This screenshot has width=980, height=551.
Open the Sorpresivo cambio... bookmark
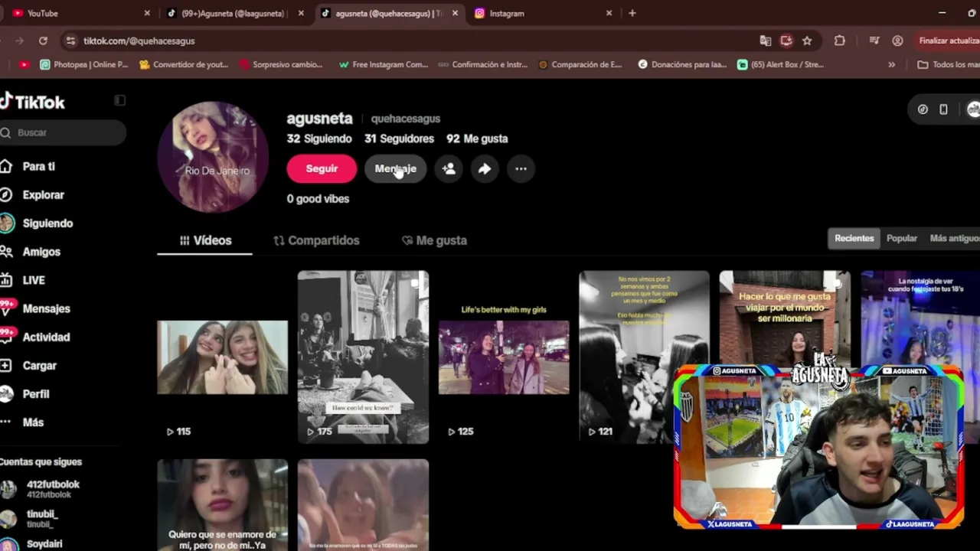(x=281, y=65)
